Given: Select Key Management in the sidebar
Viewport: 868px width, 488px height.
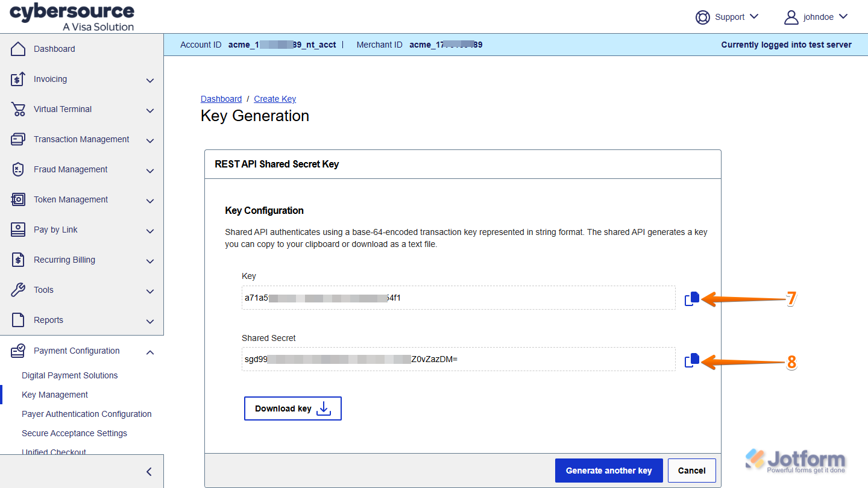Looking at the screenshot, I should [x=55, y=395].
